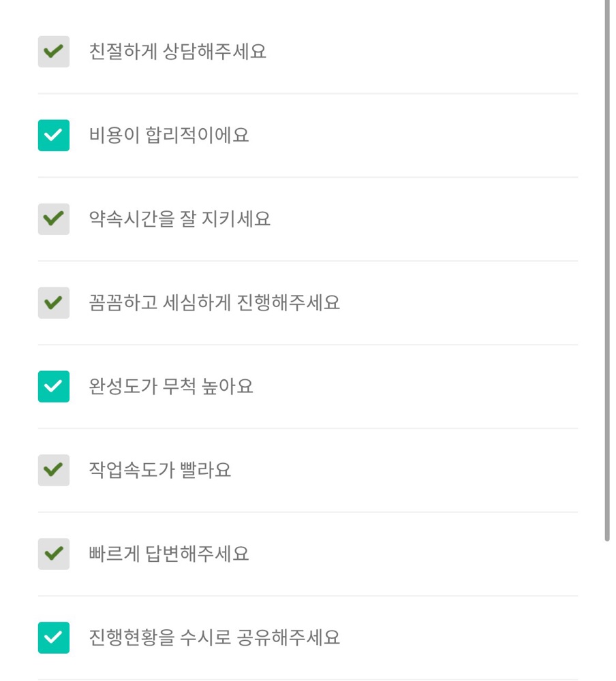
Task: Click the gray vertical scrollbar thumb
Action: coord(607,270)
